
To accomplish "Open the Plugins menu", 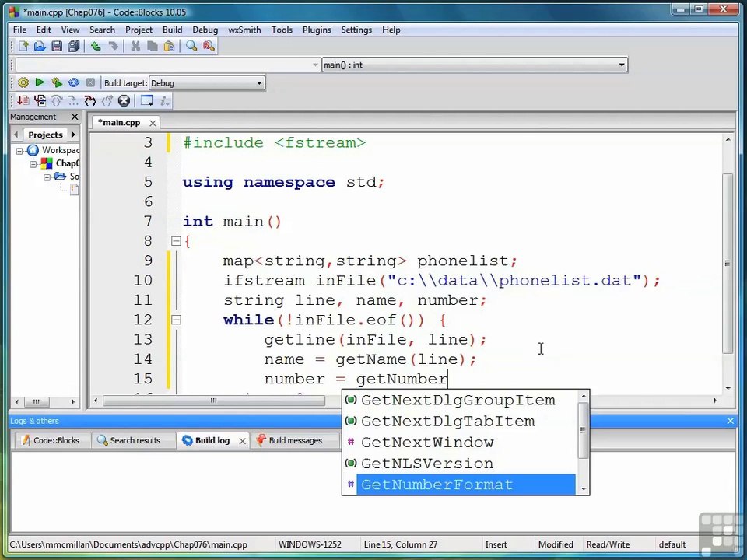I will pyautogui.click(x=317, y=30).
